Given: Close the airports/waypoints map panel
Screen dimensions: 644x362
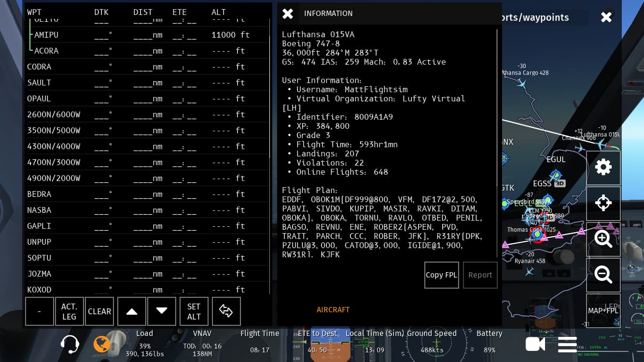Looking at the screenshot, I should (x=606, y=17).
